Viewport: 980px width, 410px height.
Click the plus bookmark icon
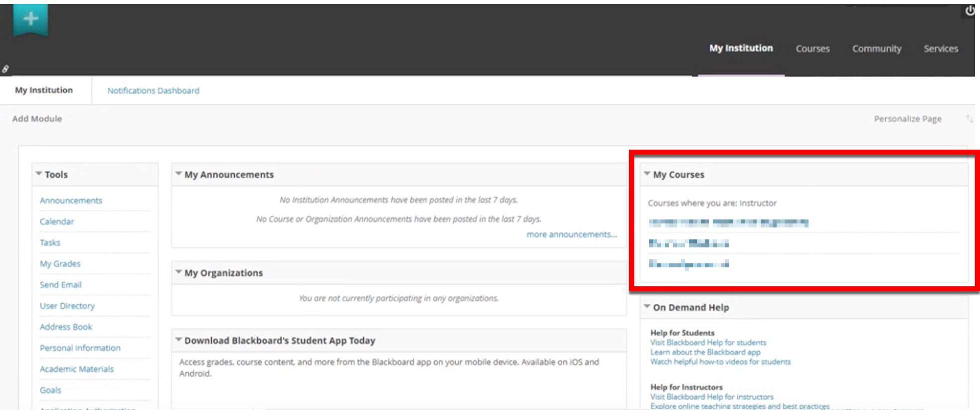tap(30, 19)
